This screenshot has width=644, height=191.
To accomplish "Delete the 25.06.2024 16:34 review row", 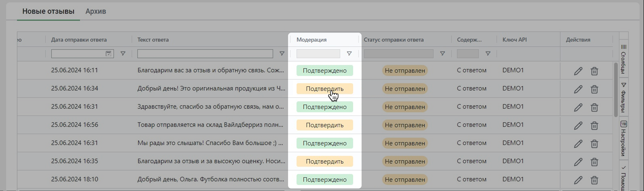I will coord(594,89).
